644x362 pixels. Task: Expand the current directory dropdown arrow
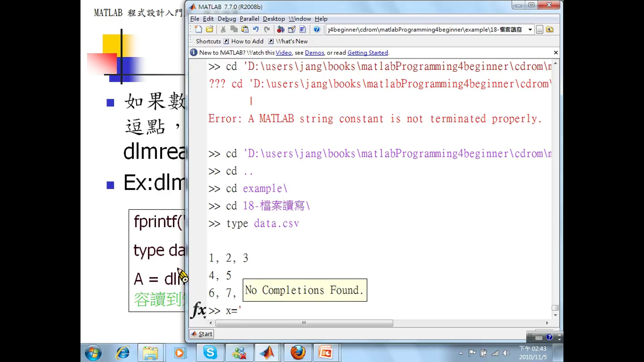click(x=530, y=29)
